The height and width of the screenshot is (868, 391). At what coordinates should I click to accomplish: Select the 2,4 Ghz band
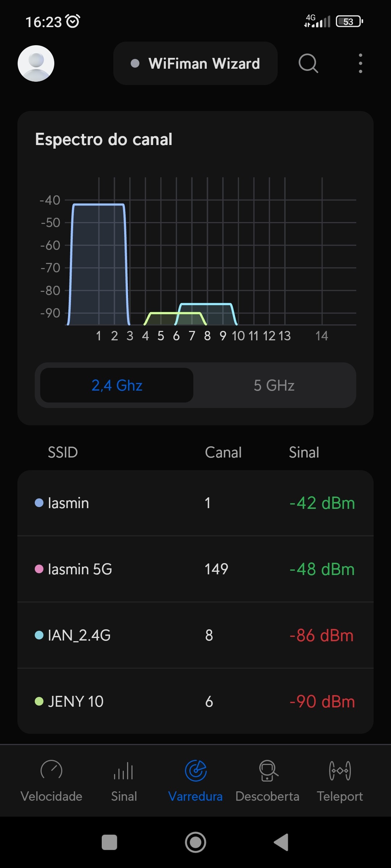pos(117,386)
